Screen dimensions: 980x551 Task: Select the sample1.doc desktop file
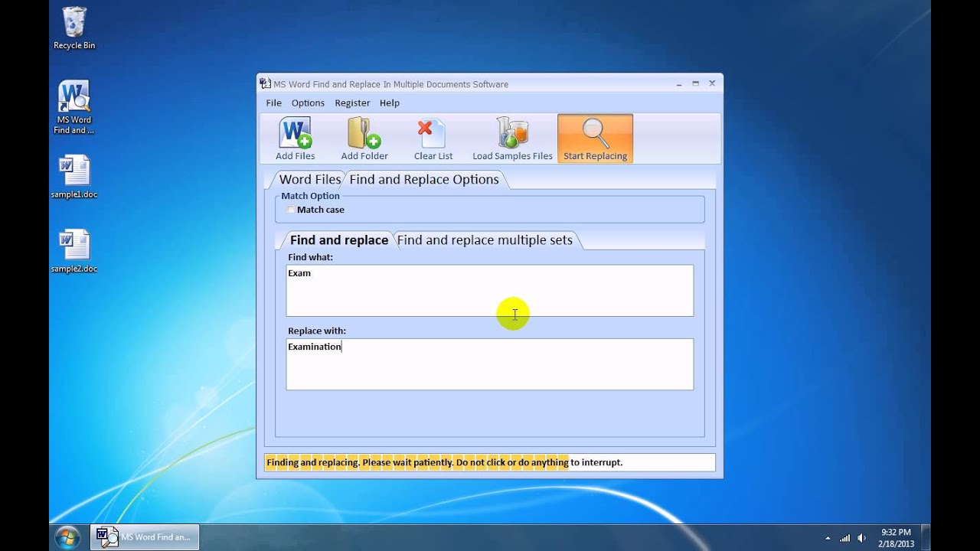[74, 177]
